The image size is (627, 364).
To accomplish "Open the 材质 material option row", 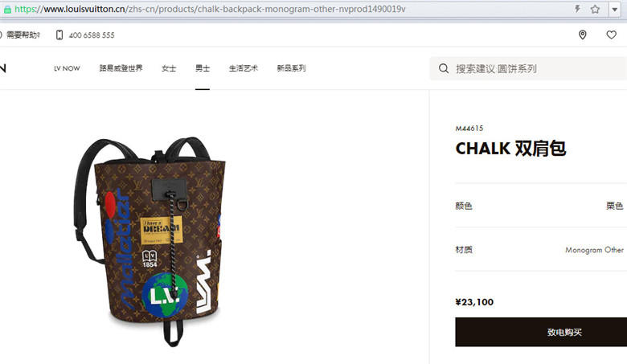I will [541, 250].
